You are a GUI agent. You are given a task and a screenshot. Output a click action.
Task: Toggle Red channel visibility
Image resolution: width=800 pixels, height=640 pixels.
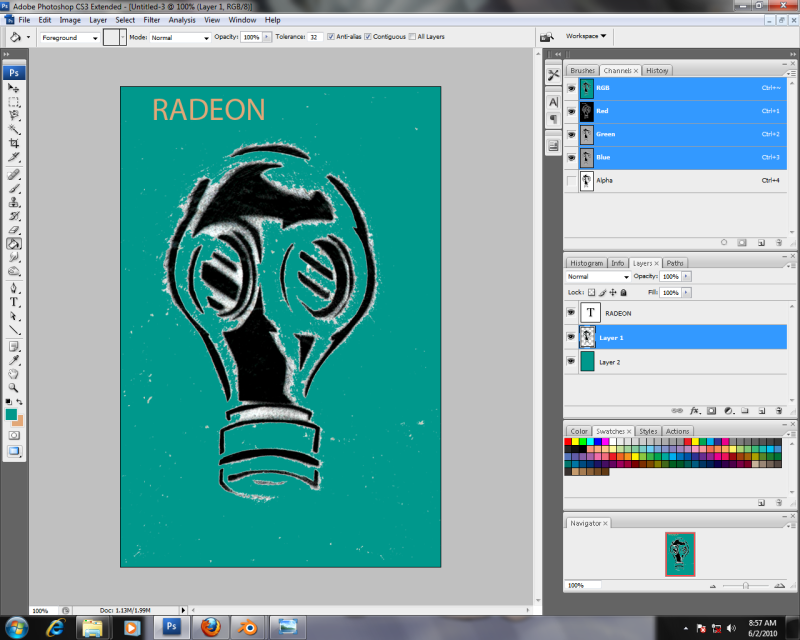coord(571,111)
